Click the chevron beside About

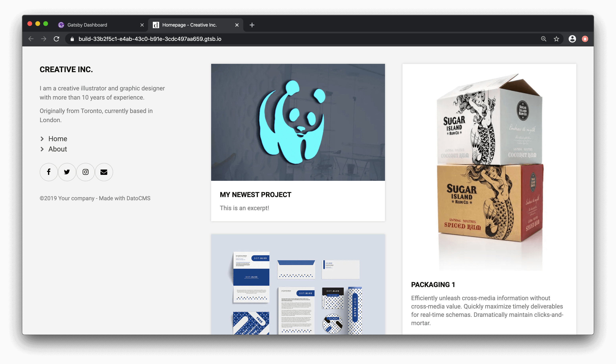coord(42,149)
